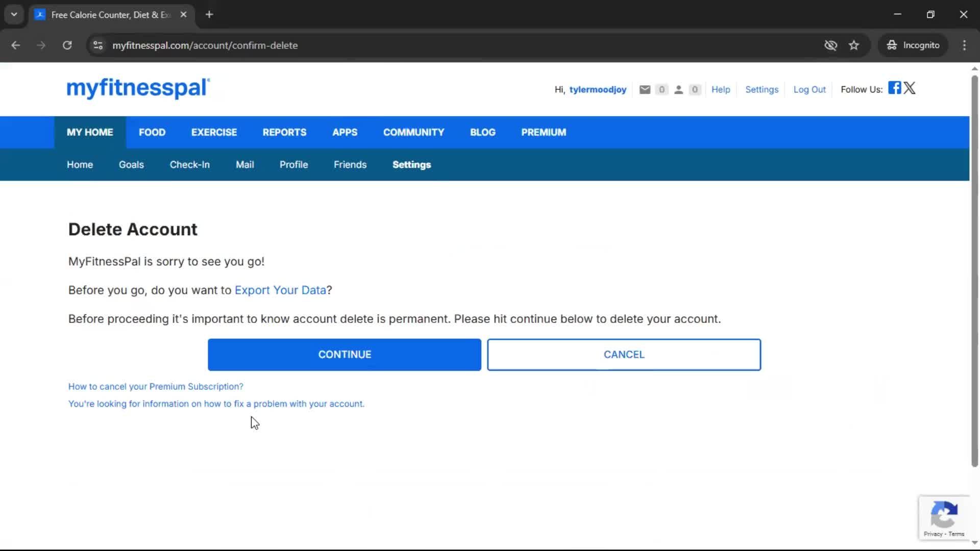Click the CANCEL button
980x551 pixels.
click(624, 355)
